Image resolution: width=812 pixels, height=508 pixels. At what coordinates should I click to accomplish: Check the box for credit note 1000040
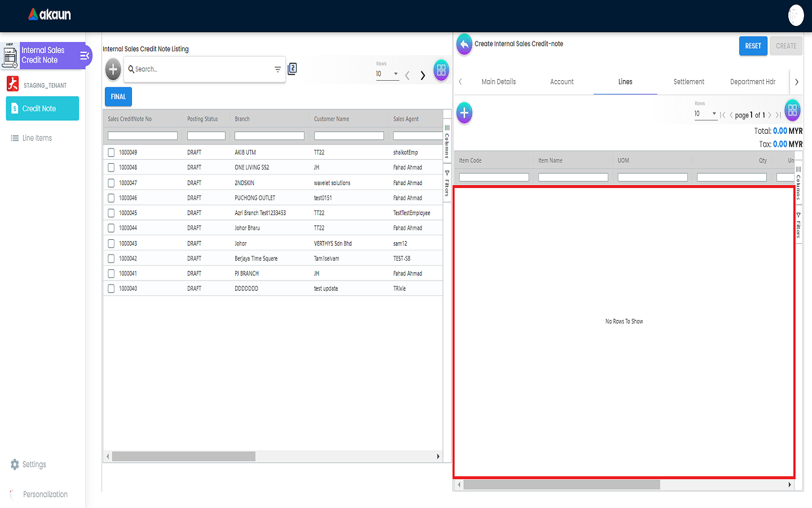[x=111, y=288]
